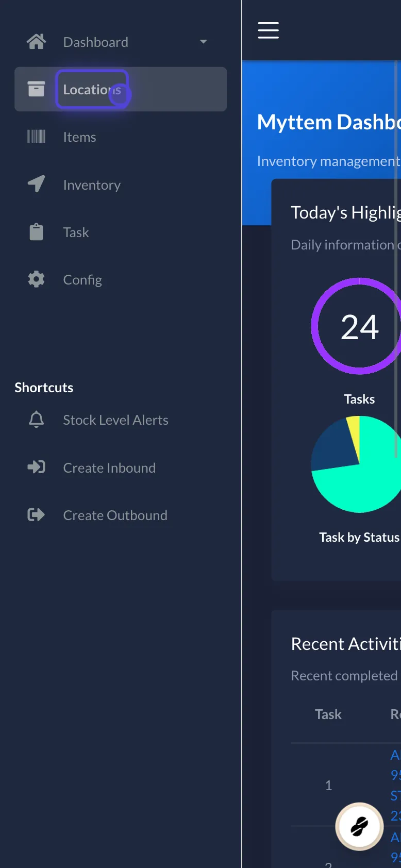Screen dimensions: 401x868
Task: Click the Task by Status caption
Action: point(359,537)
